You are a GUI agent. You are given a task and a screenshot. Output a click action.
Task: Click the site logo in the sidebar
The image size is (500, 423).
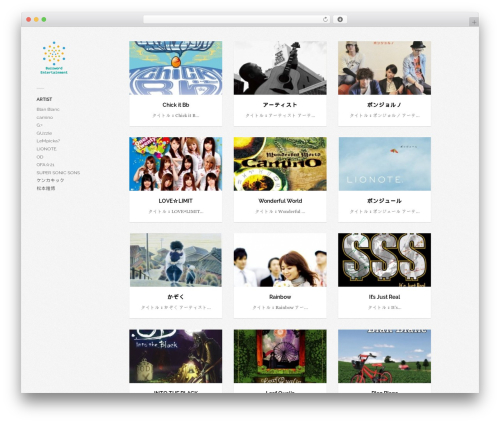tap(54, 58)
